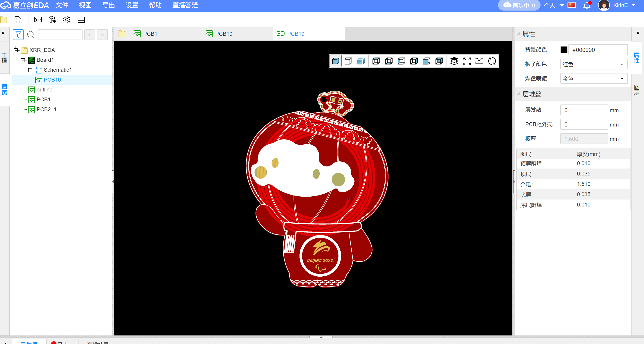The image size is (644, 344).
Task: Show front view with the front-face cube icon
Action: coord(426,61)
